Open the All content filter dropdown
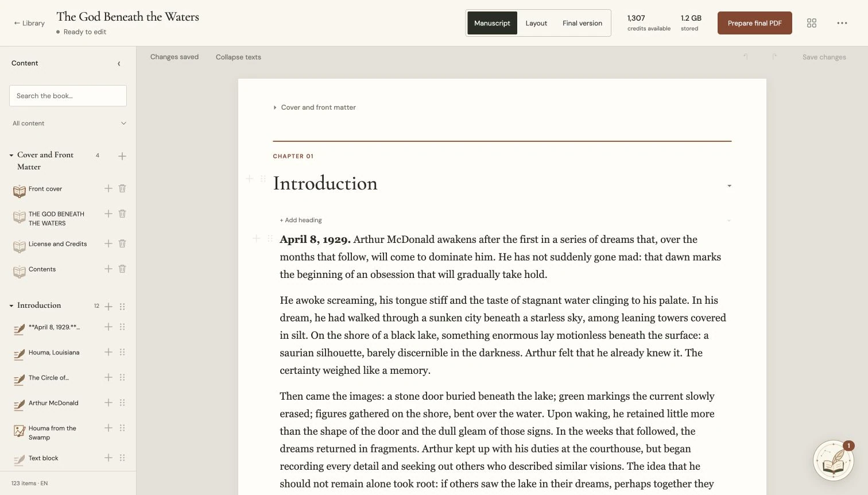The width and height of the screenshot is (868, 495). [68, 123]
